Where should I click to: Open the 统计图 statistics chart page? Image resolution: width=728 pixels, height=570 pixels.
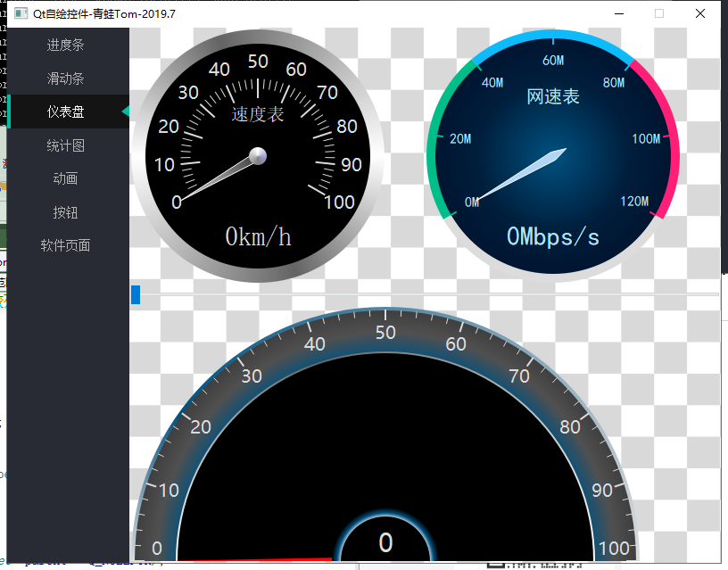[x=65, y=145]
